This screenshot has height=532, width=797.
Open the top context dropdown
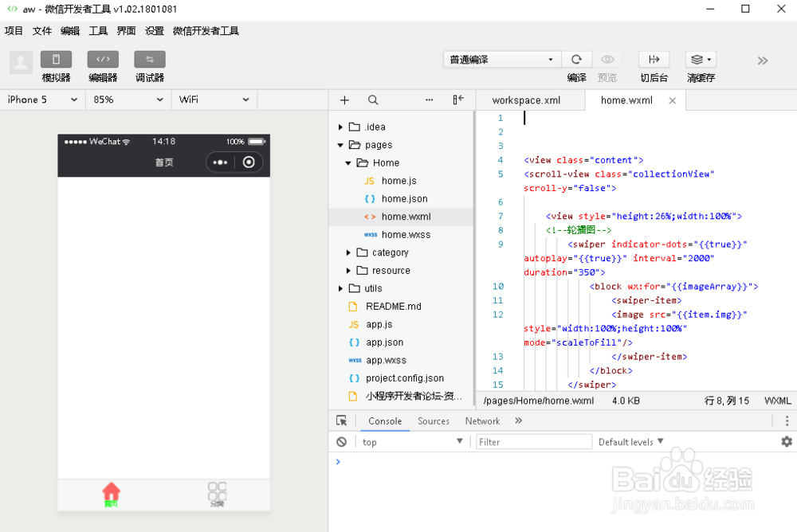click(412, 442)
